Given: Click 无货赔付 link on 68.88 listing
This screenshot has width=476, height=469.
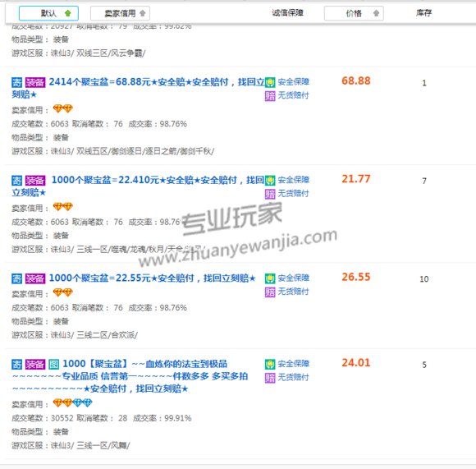Looking at the screenshot, I should pos(293,95).
